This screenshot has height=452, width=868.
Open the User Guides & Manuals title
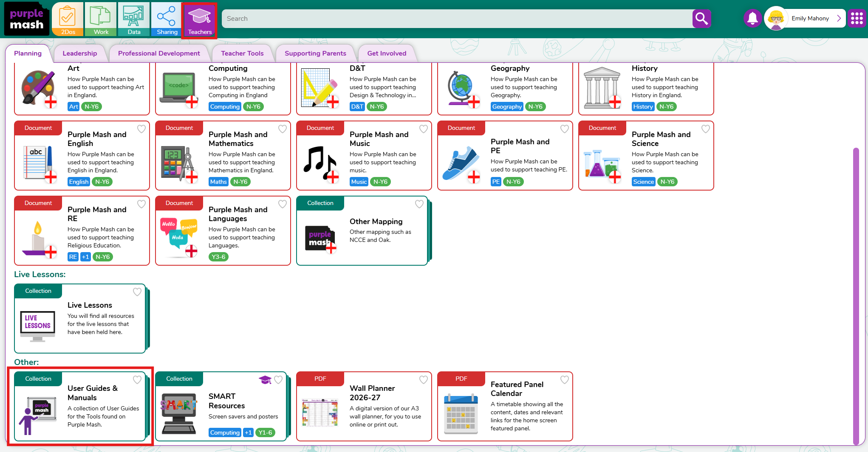click(x=93, y=393)
